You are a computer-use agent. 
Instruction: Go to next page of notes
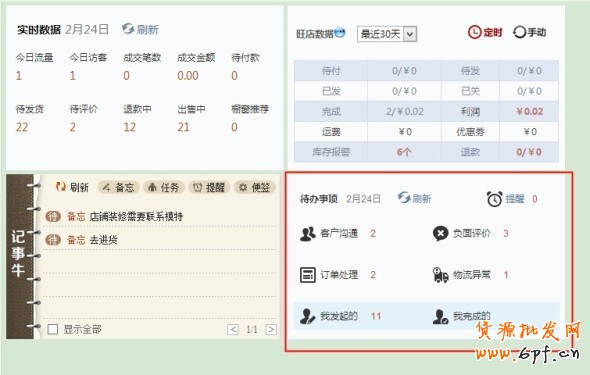click(271, 329)
